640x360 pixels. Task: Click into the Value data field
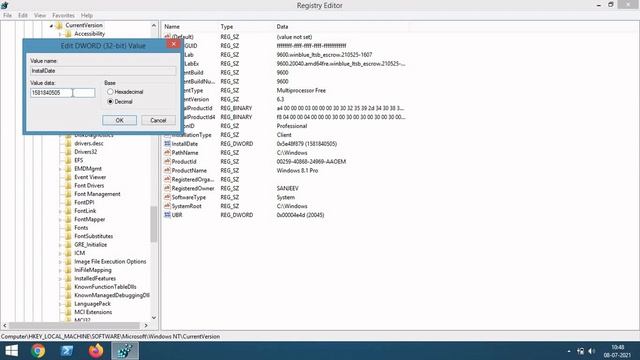(62, 93)
